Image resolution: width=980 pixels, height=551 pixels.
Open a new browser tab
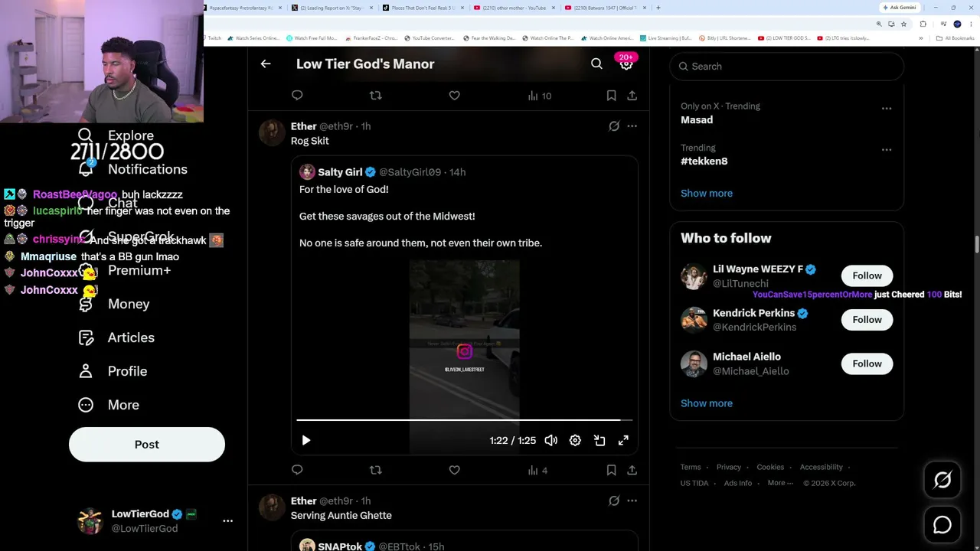[x=658, y=8]
